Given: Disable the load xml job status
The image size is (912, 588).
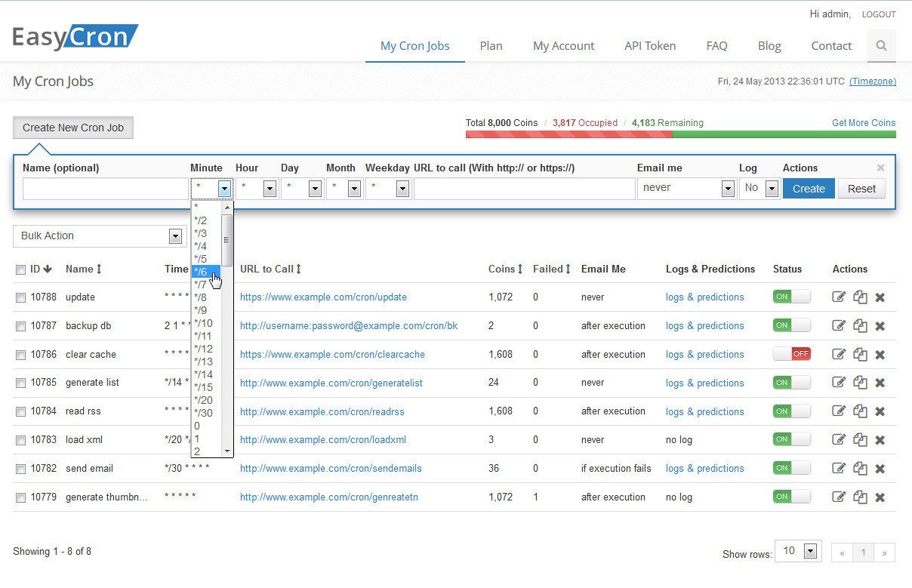Looking at the screenshot, I should pos(792,439).
